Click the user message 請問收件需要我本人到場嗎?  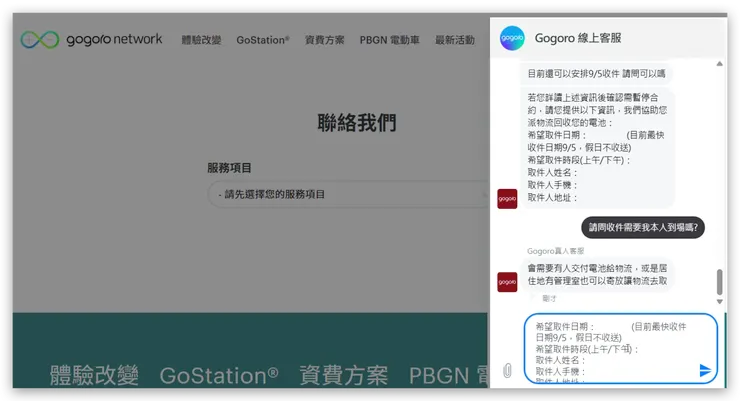[643, 227]
